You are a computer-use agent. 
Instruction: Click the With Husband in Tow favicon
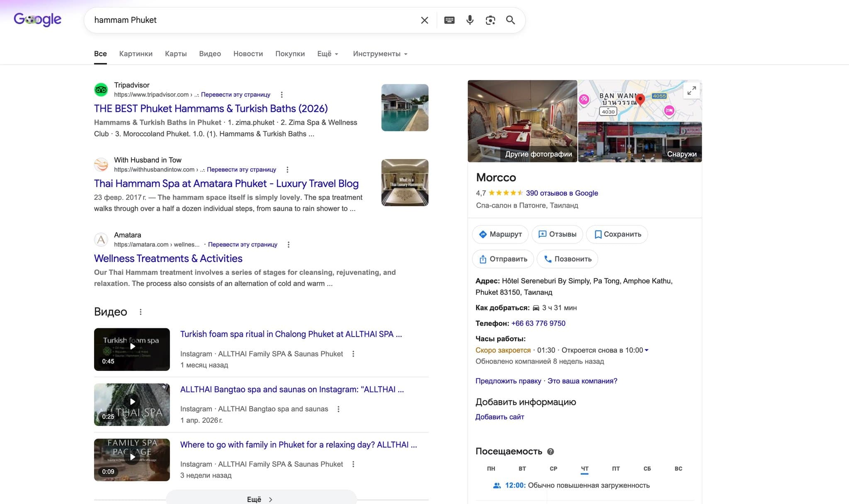101,165
